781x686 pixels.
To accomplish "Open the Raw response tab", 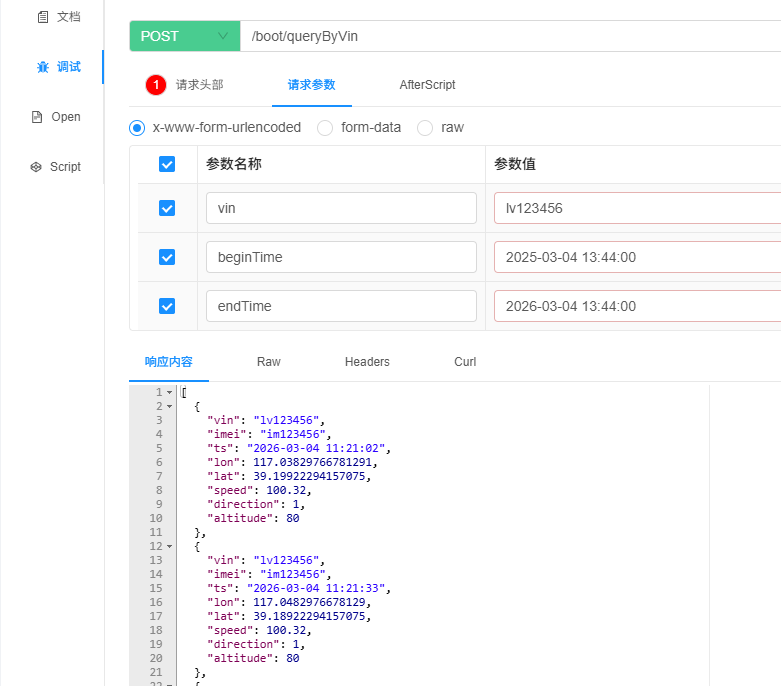I will point(269,362).
